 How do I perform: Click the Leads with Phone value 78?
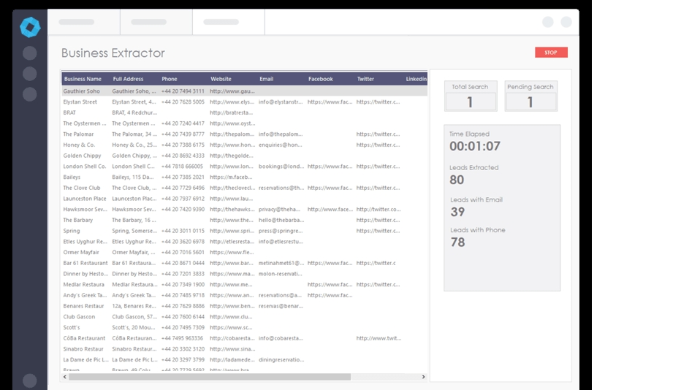click(458, 242)
